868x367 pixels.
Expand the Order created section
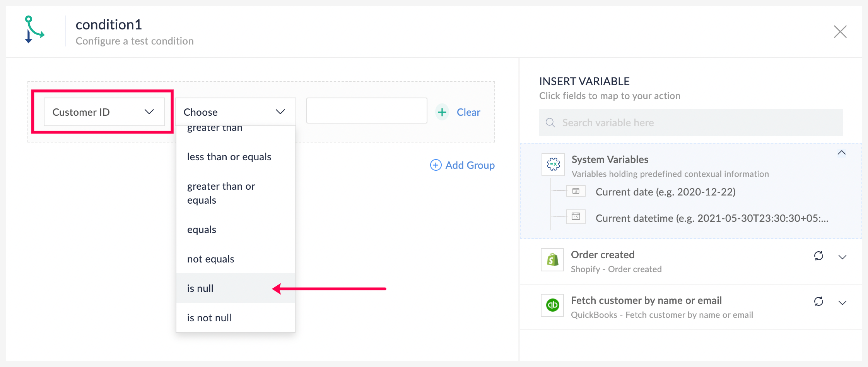click(842, 257)
